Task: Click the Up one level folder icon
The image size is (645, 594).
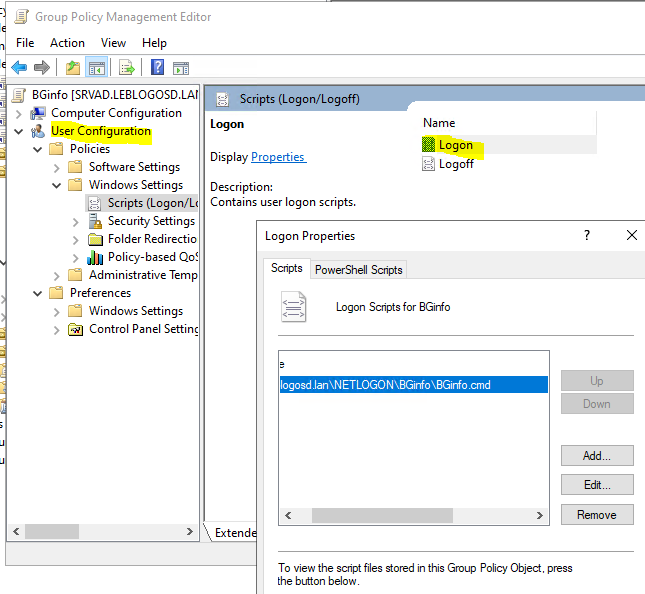Action: [x=73, y=67]
